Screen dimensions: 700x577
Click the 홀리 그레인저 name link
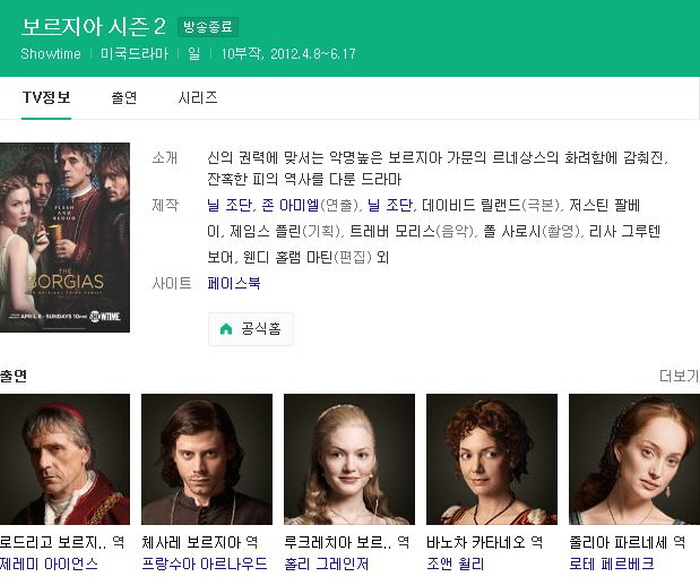click(x=326, y=564)
